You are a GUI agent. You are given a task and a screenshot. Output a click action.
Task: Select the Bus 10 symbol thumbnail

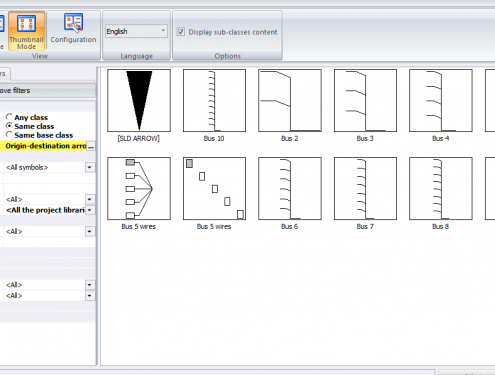coord(214,101)
